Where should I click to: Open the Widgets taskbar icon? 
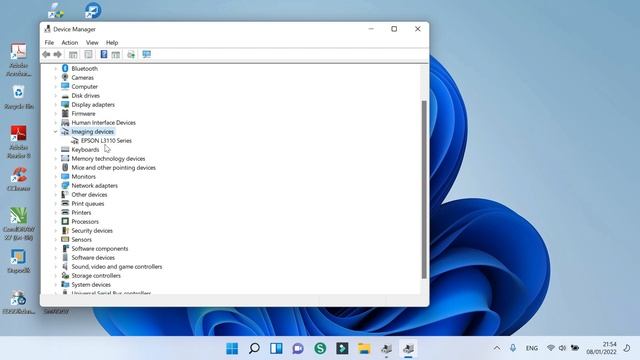(x=276, y=348)
